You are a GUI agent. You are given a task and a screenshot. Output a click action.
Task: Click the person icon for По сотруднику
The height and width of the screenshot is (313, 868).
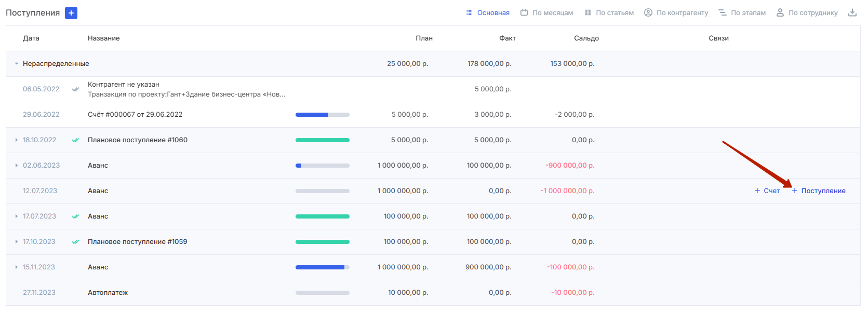coord(780,13)
